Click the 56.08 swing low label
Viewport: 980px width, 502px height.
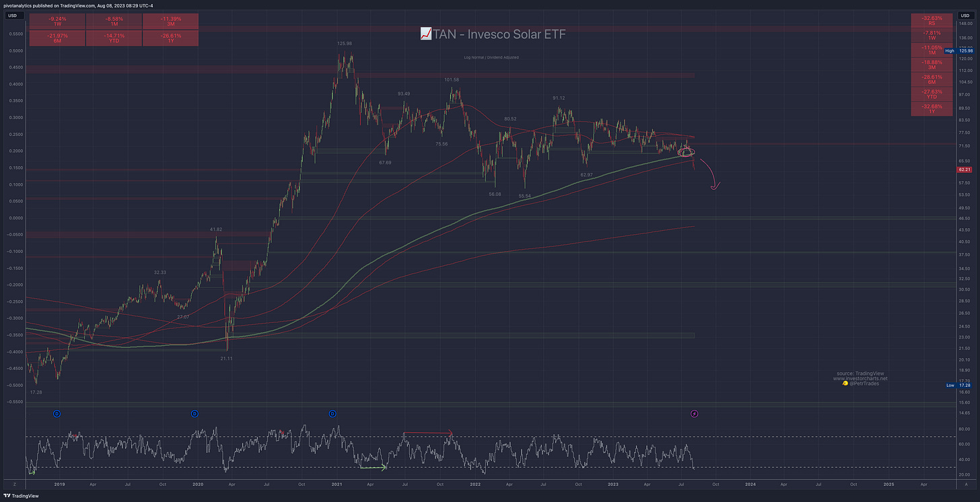click(x=495, y=194)
